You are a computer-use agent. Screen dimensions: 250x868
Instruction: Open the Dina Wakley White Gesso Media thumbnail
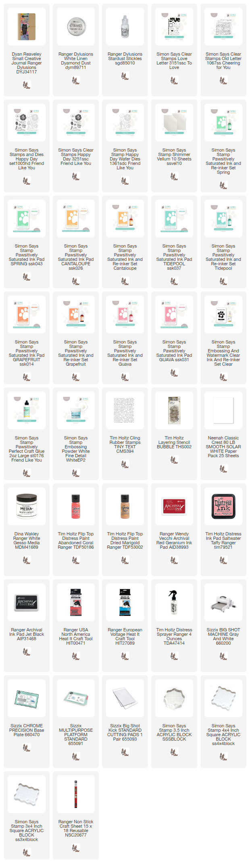pos(27,506)
